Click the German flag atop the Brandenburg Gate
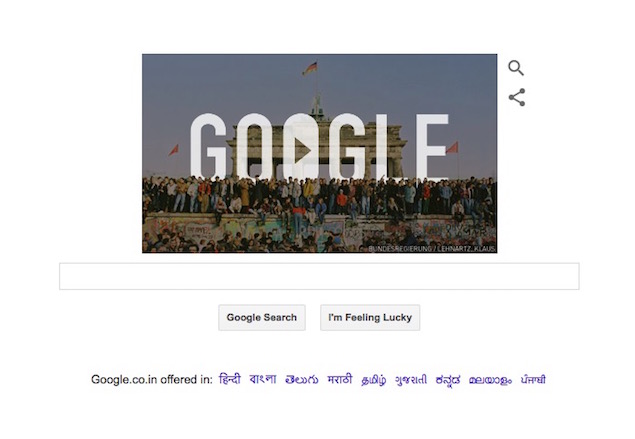 [310, 68]
